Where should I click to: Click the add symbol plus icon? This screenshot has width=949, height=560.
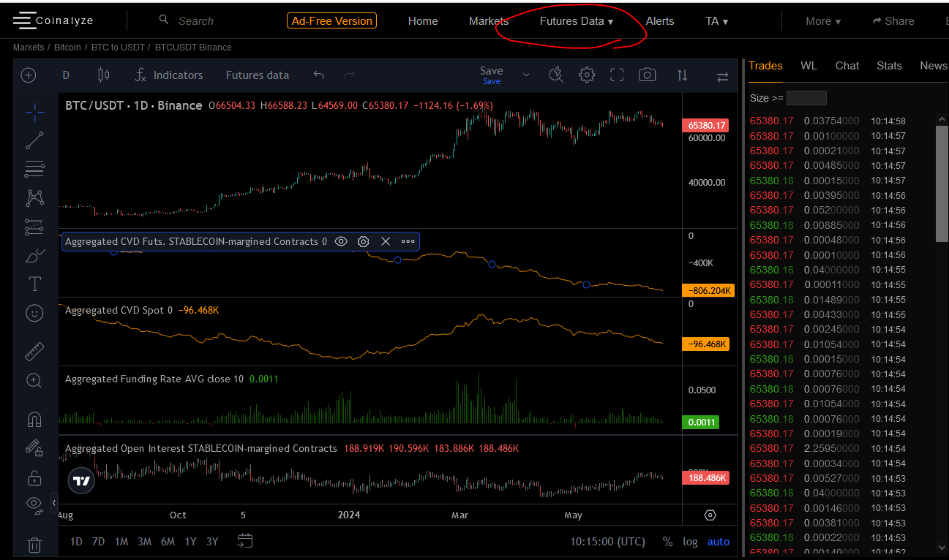pyautogui.click(x=29, y=75)
